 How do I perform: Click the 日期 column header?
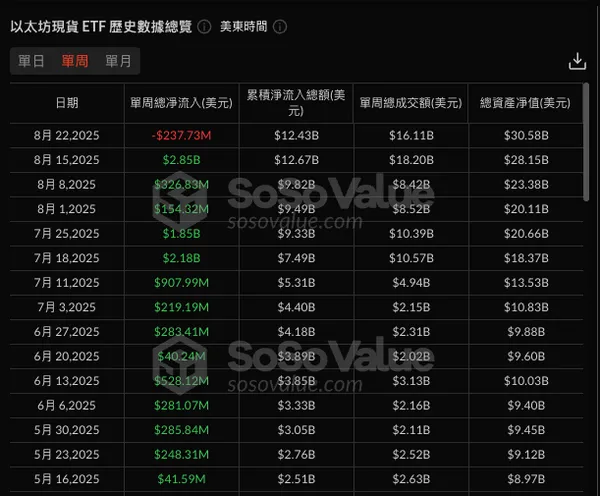tap(67, 103)
